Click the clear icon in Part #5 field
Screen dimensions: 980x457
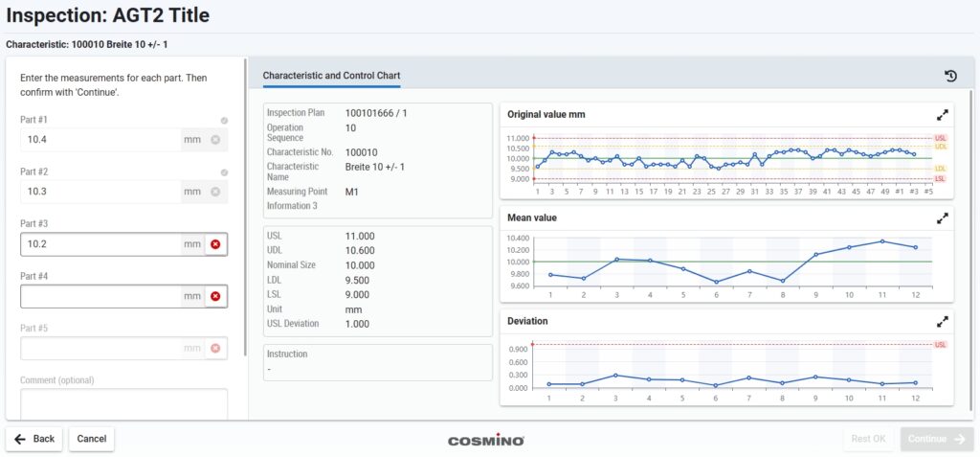(x=215, y=349)
